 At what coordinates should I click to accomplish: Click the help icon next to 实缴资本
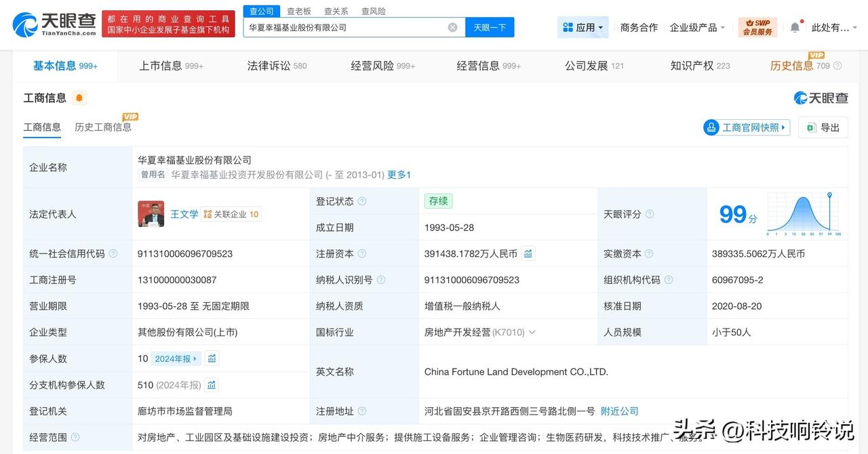pyautogui.click(x=649, y=253)
